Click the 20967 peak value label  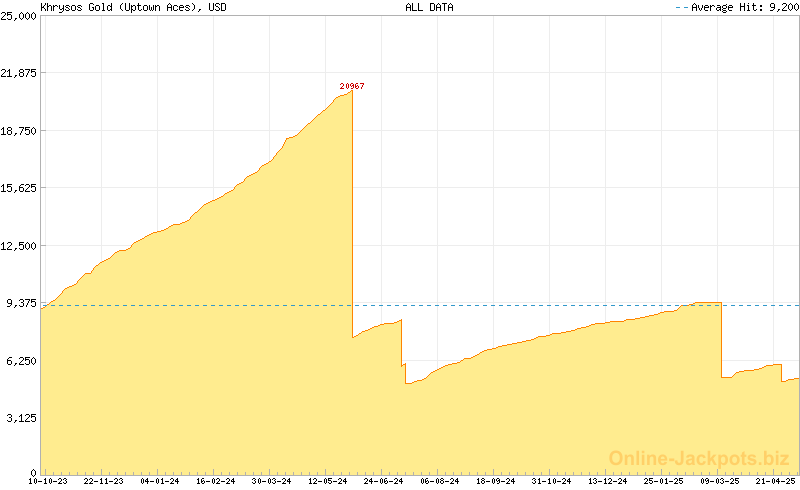(x=352, y=86)
